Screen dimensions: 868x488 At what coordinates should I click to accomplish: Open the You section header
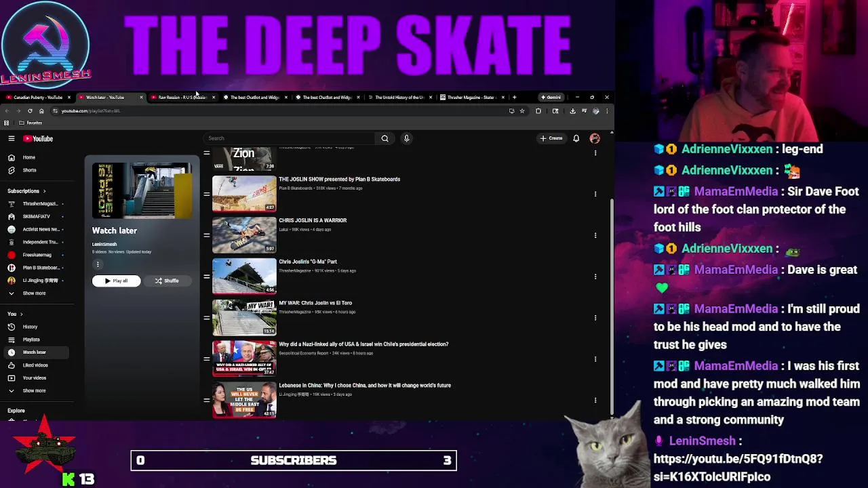coord(15,314)
